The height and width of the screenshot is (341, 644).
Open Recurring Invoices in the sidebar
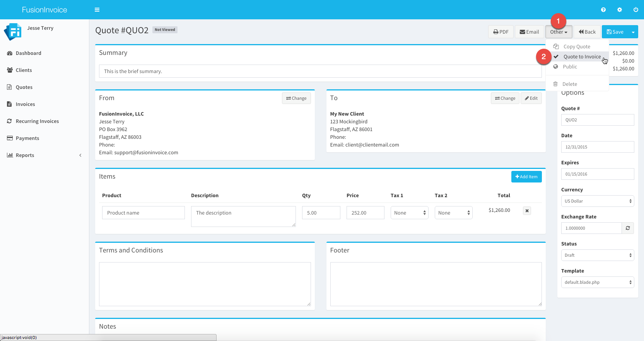(37, 121)
